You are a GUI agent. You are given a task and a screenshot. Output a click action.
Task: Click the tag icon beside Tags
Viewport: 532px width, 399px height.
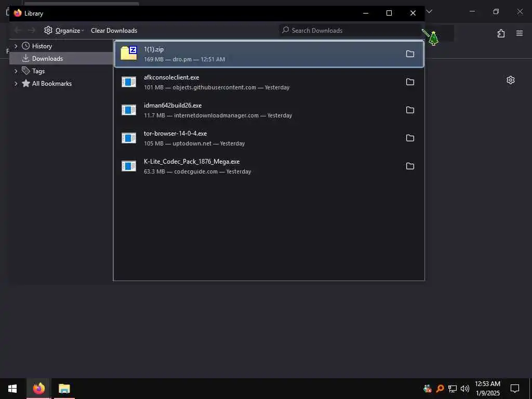26,71
